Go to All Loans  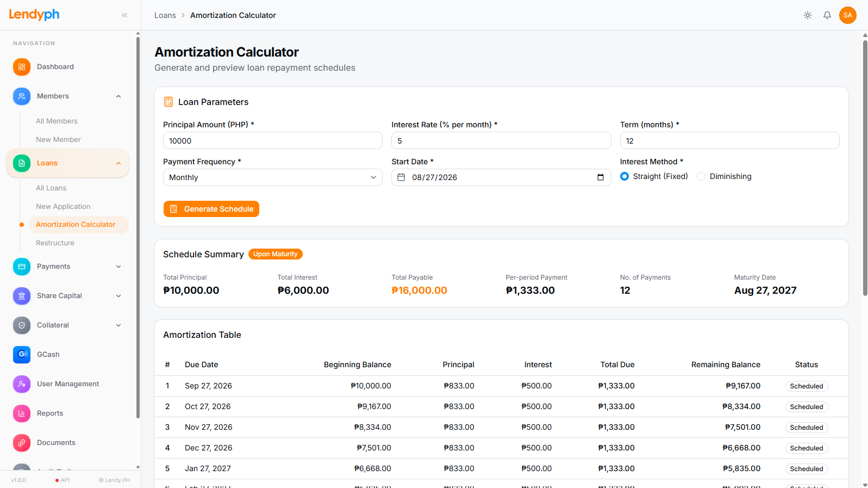(x=51, y=188)
